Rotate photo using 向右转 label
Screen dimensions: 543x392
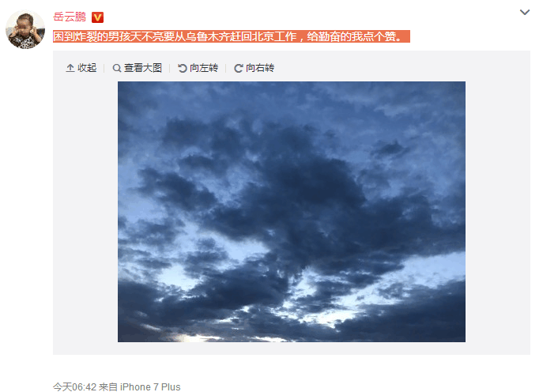click(260, 68)
